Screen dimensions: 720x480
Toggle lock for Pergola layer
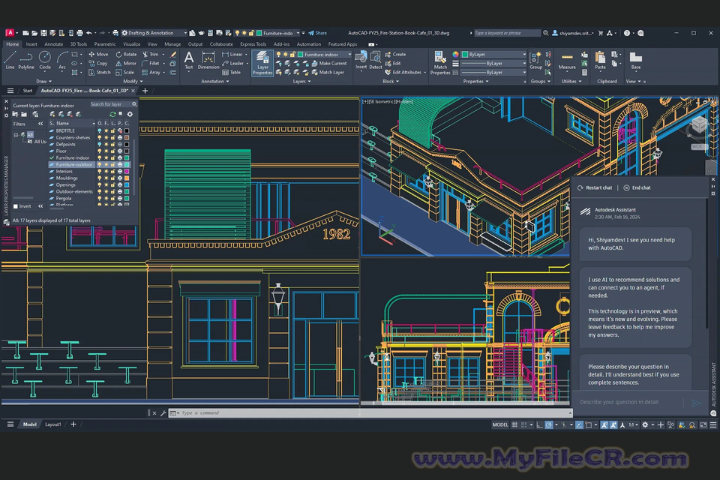pos(112,198)
